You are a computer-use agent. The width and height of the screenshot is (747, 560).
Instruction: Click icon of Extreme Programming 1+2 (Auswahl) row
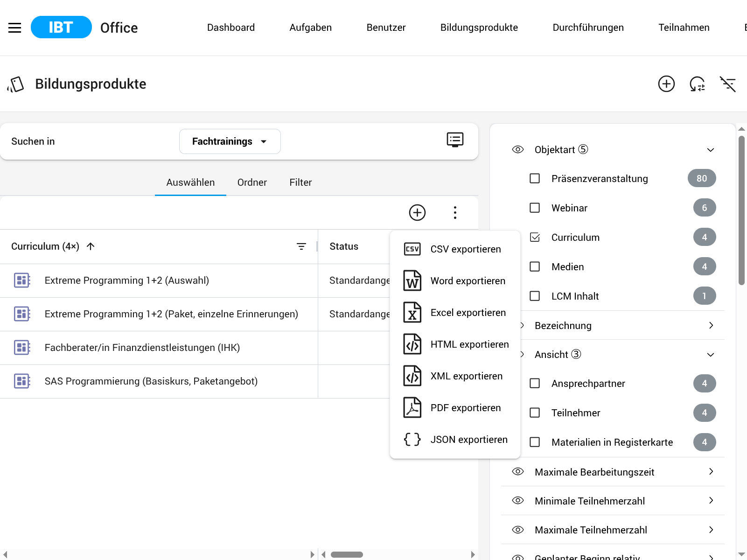click(x=22, y=280)
